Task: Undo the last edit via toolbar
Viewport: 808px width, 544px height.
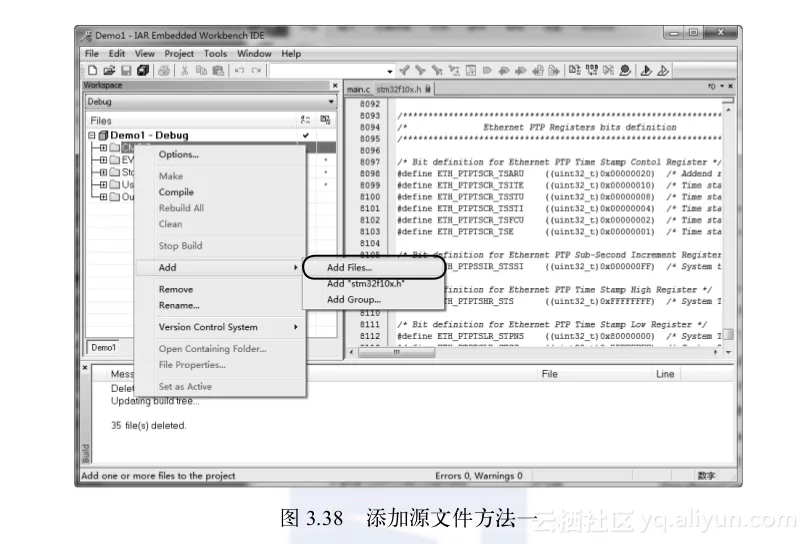Action: click(x=239, y=71)
